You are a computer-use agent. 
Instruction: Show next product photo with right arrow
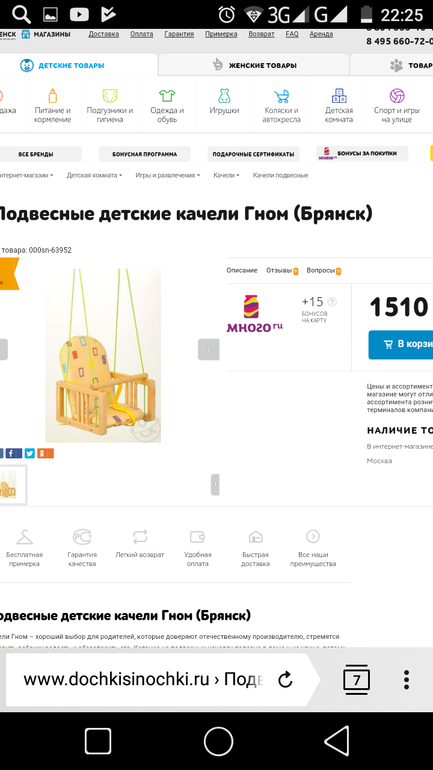click(209, 350)
